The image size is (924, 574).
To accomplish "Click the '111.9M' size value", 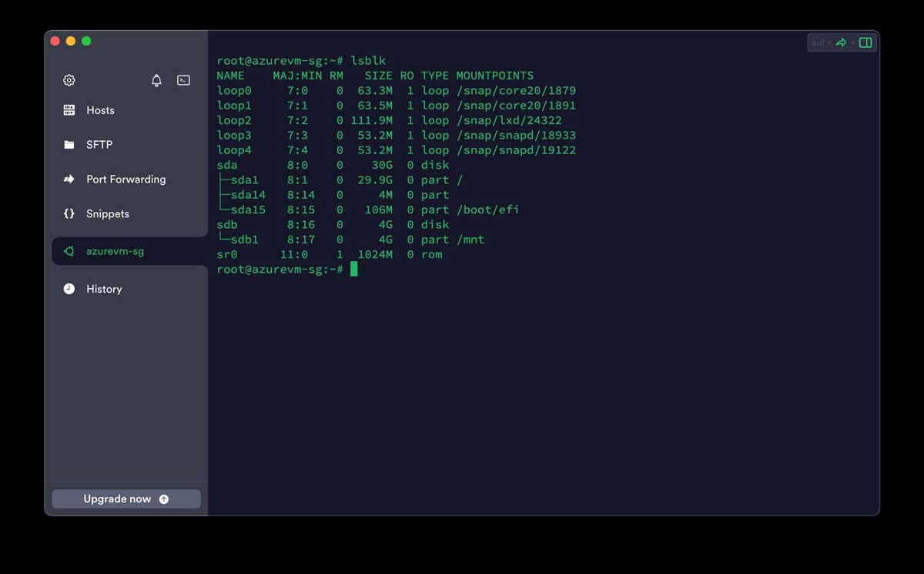I will 371,120.
